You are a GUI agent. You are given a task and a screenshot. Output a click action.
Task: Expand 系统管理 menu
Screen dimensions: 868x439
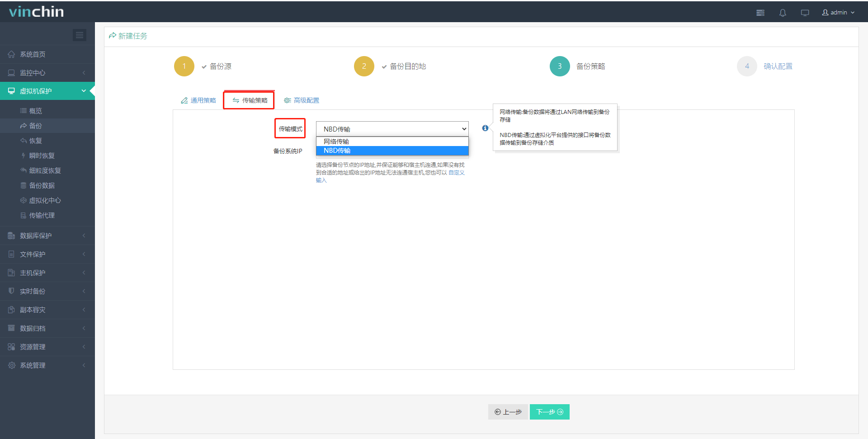[x=47, y=365]
